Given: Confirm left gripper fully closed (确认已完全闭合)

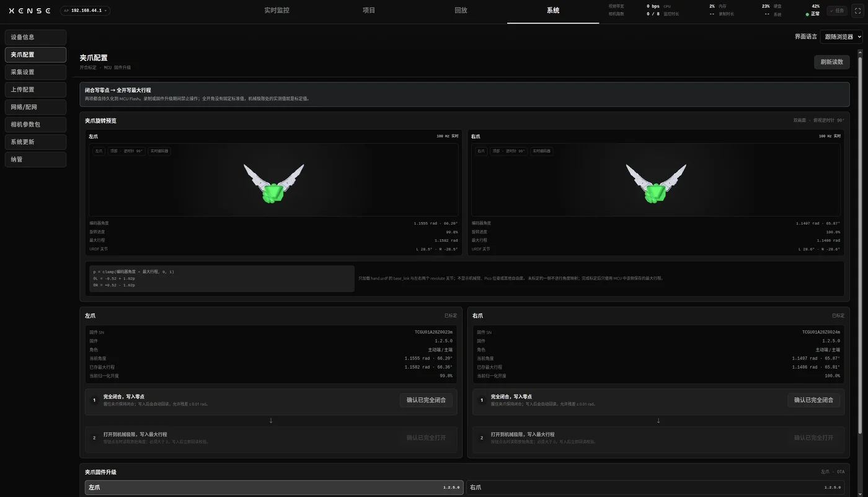Looking at the screenshot, I should pos(426,400).
